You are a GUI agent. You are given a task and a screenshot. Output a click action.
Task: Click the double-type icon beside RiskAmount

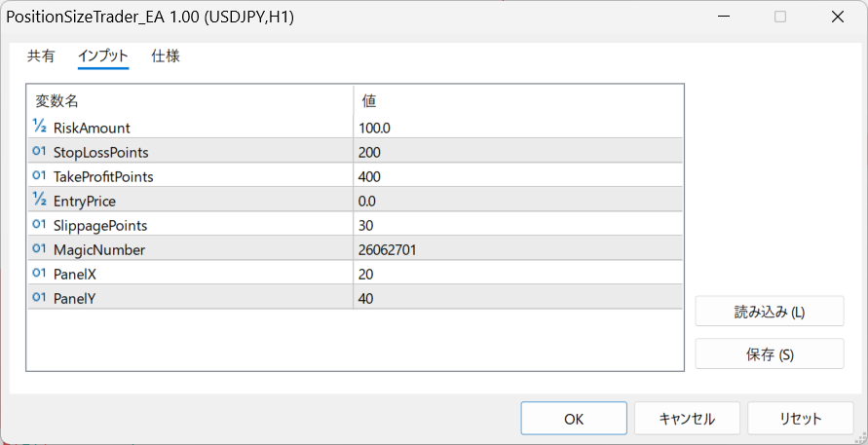click(x=39, y=127)
